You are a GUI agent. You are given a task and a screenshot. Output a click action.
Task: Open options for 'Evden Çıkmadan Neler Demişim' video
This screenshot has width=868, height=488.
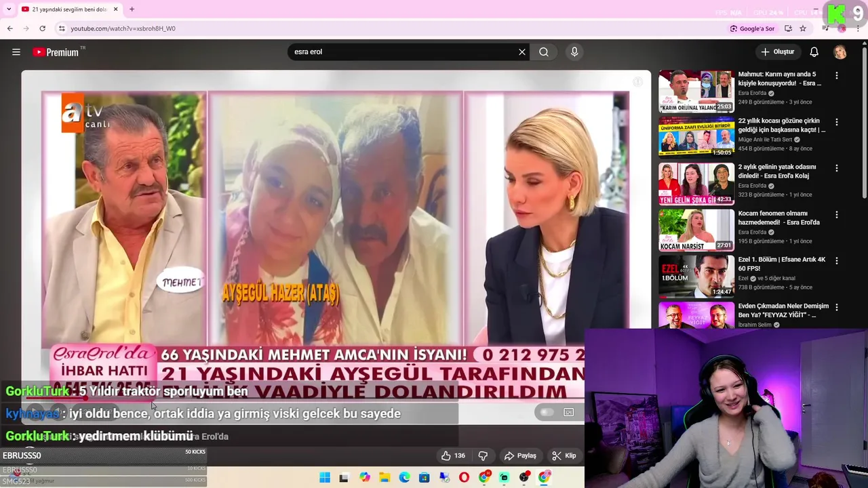[837, 307]
